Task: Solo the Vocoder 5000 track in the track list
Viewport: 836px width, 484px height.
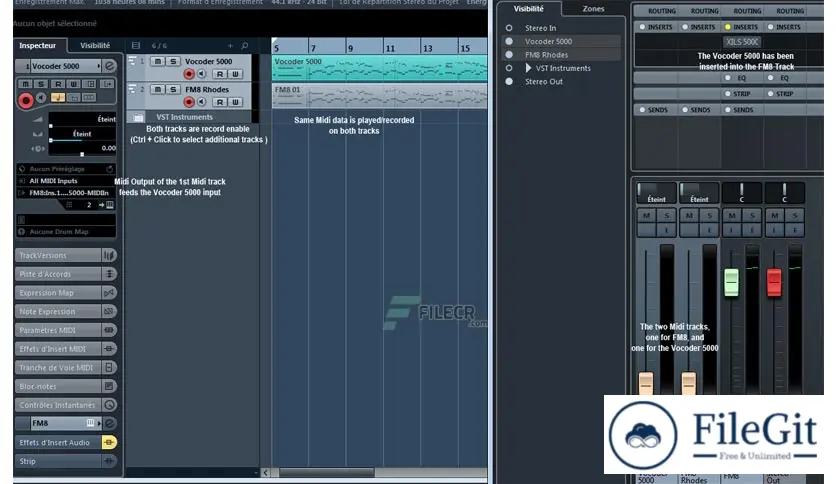Action: (173, 61)
